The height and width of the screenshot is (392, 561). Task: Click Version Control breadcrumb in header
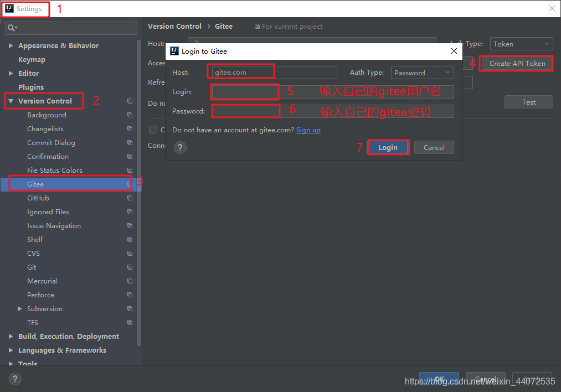coord(174,27)
